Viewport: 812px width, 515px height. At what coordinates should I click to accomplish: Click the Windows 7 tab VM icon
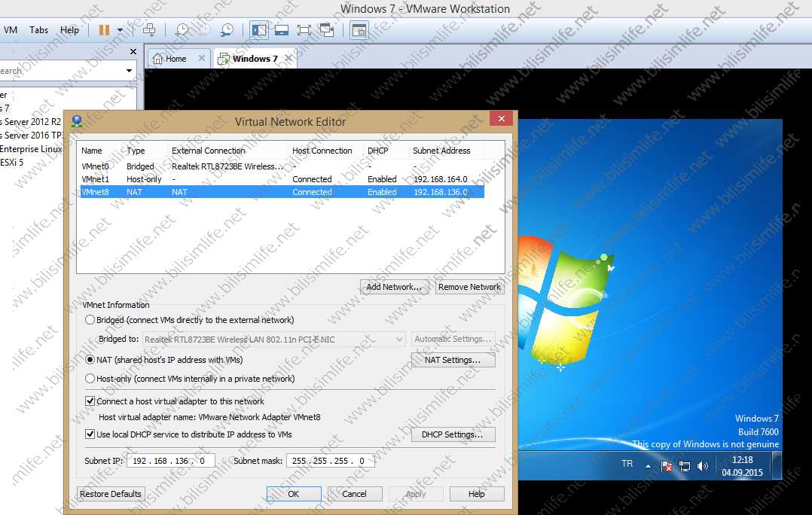click(x=224, y=59)
